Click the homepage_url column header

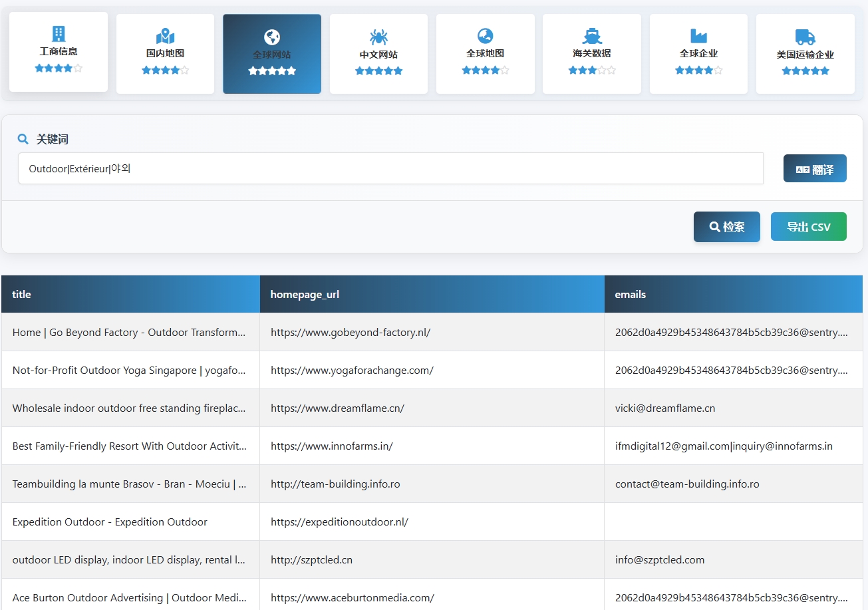tap(432, 294)
